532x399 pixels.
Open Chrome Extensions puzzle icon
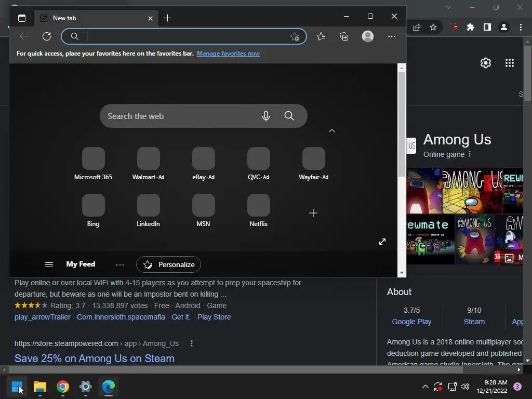click(471, 28)
